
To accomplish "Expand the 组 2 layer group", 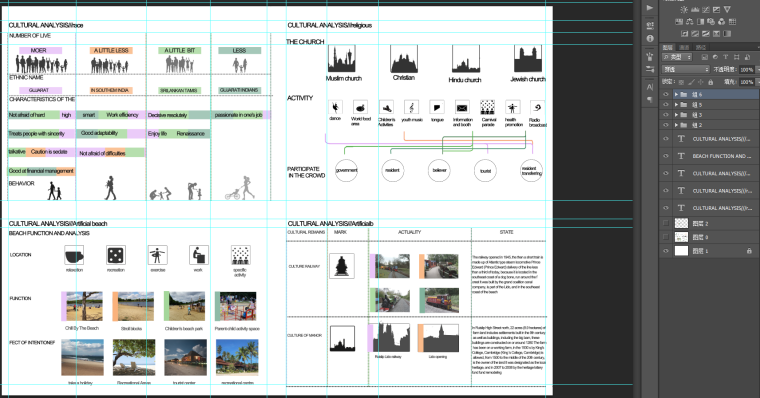I will 676,125.
